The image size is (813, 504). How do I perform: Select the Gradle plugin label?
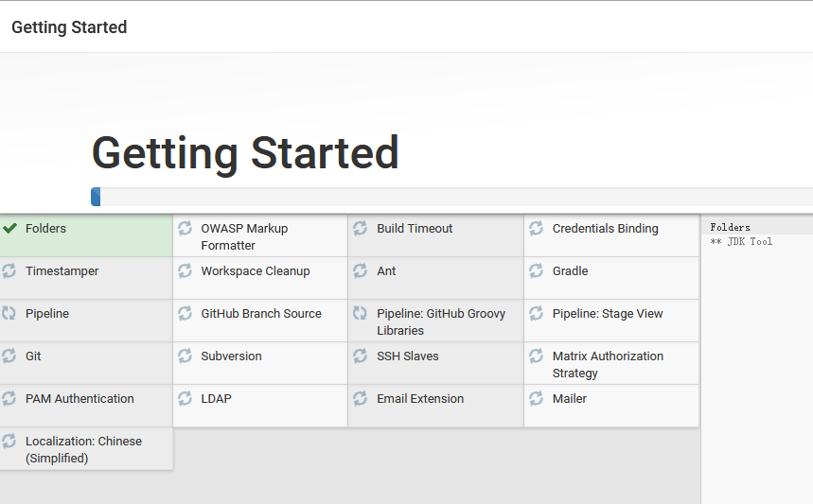coord(570,270)
